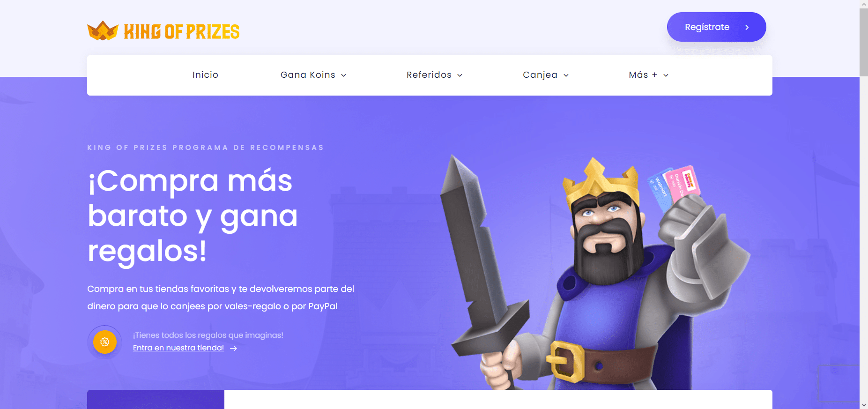Expand the Referidos dropdown chevron
Image resolution: width=868 pixels, height=409 pixels.
coord(460,75)
